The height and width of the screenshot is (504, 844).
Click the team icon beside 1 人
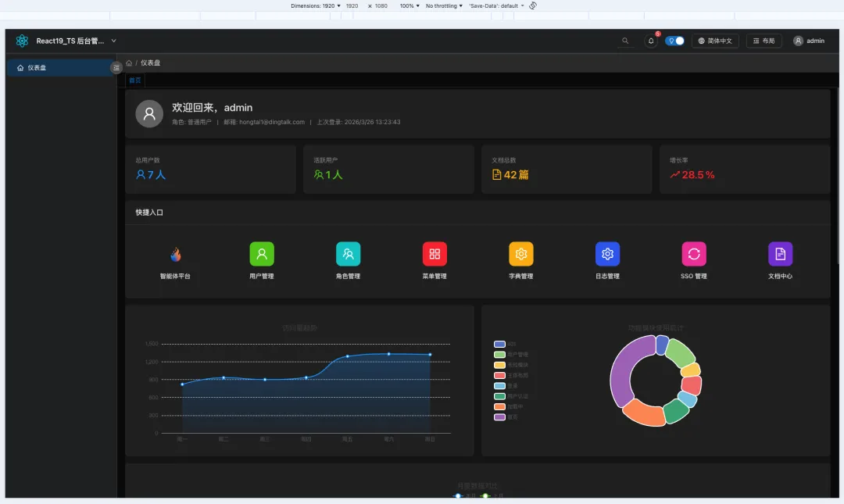319,175
